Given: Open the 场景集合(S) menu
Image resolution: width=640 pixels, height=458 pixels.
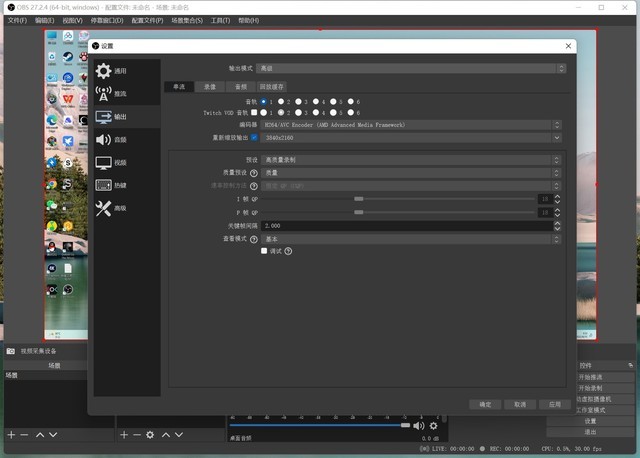Looking at the screenshot, I should [x=187, y=20].
